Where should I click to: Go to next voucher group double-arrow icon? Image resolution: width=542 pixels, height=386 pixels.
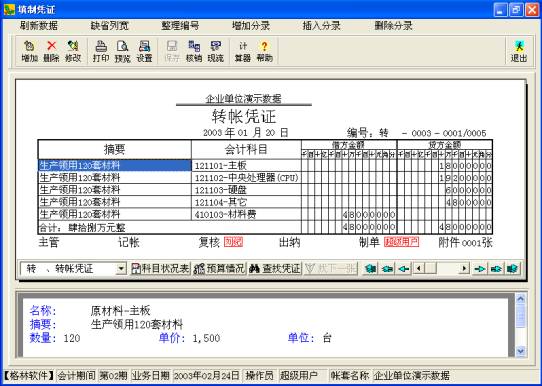click(496, 269)
